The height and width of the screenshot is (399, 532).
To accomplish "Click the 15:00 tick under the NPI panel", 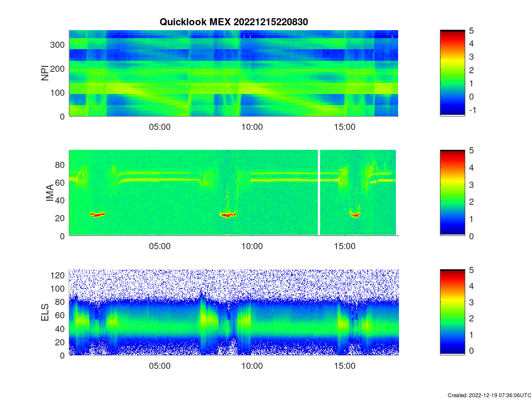I will pyautogui.click(x=344, y=127).
